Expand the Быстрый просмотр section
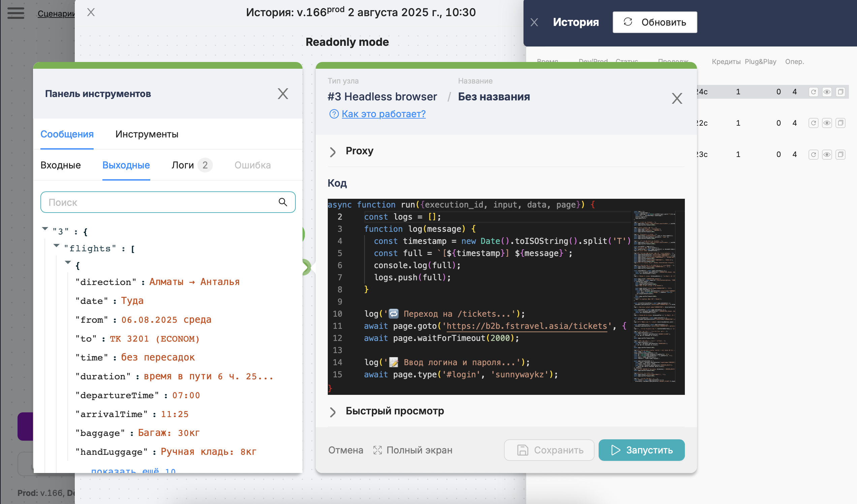This screenshot has height=504, width=857. click(332, 411)
